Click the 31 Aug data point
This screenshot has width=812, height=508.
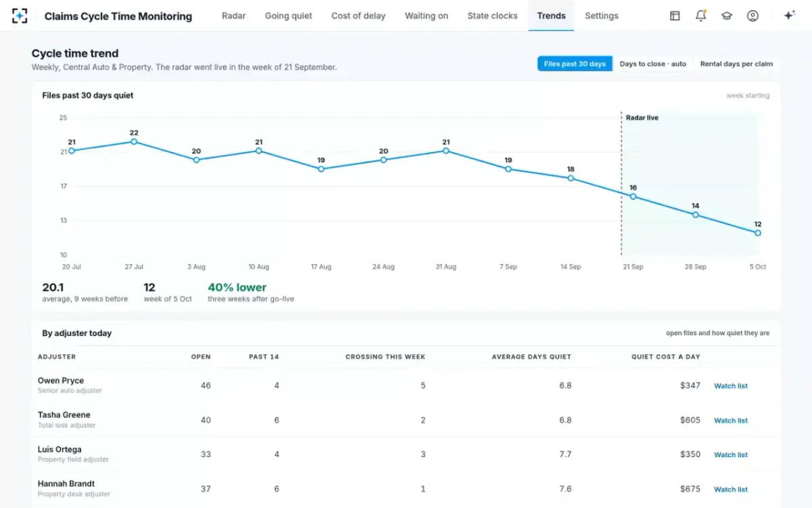tap(446, 150)
